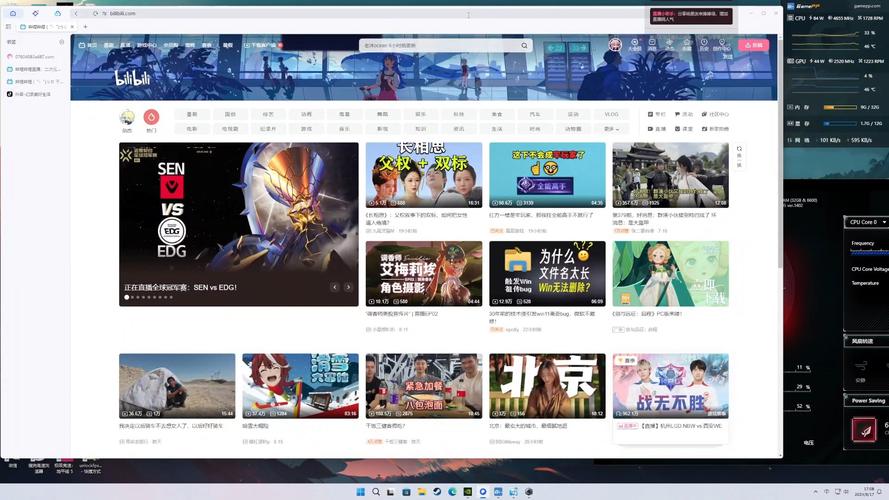Click the red Power Saving mode icon
Image resolution: width=889 pixels, height=500 pixels.
pos(864,429)
